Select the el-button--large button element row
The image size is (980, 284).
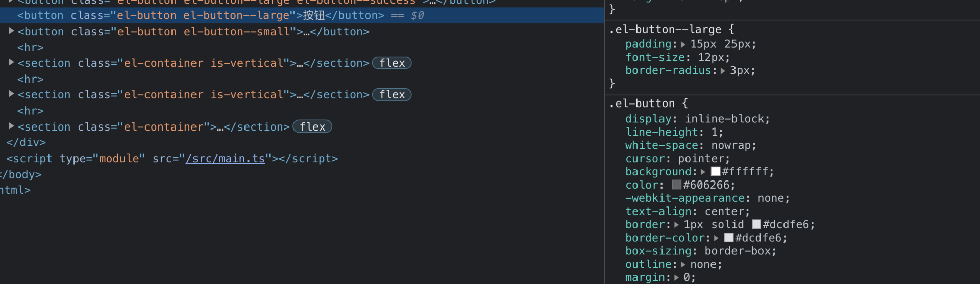[302, 15]
